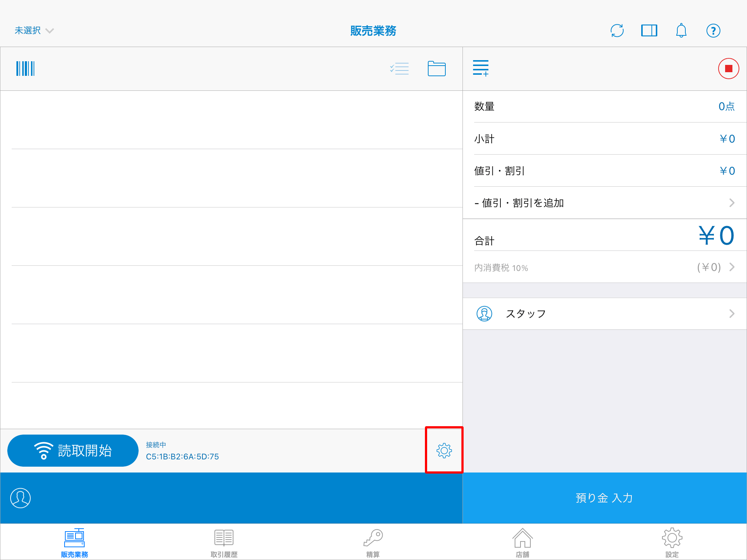Open help question mark icon
The image size is (747, 560).
pyautogui.click(x=713, y=31)
